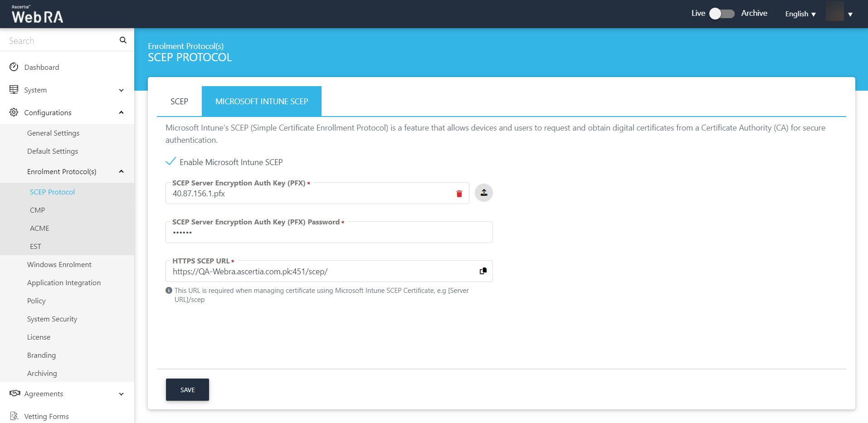Copy the HTTPS SCEP URL

tap(483, 271)
